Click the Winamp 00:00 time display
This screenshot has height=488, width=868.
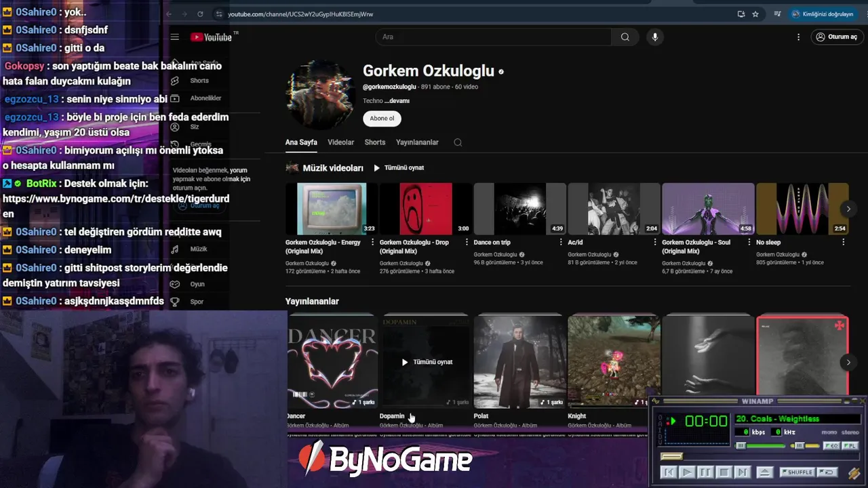tap(706, 421)
